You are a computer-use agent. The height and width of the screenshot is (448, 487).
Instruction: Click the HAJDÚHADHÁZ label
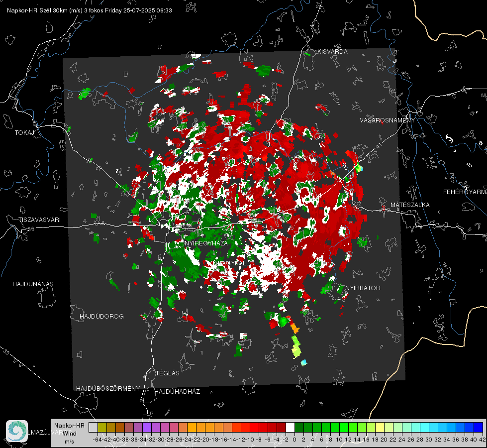pyautogui.click(x=177, y=392)
